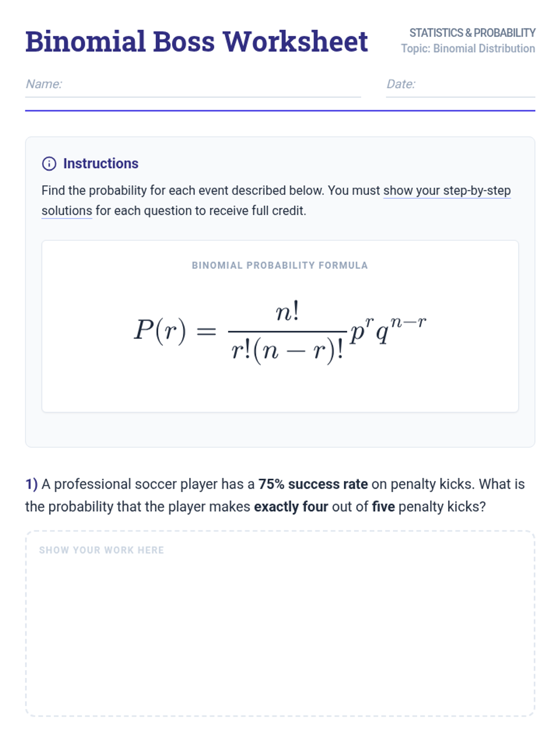560x747 pixels.
Task: Click the underlined word 'solutions'
Action: 67,211
